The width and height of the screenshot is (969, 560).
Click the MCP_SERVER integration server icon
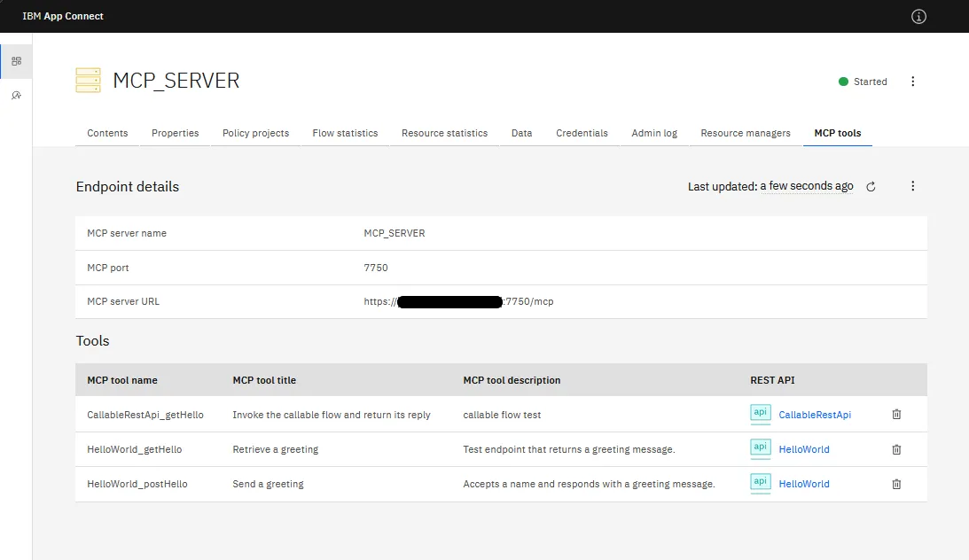88,81
